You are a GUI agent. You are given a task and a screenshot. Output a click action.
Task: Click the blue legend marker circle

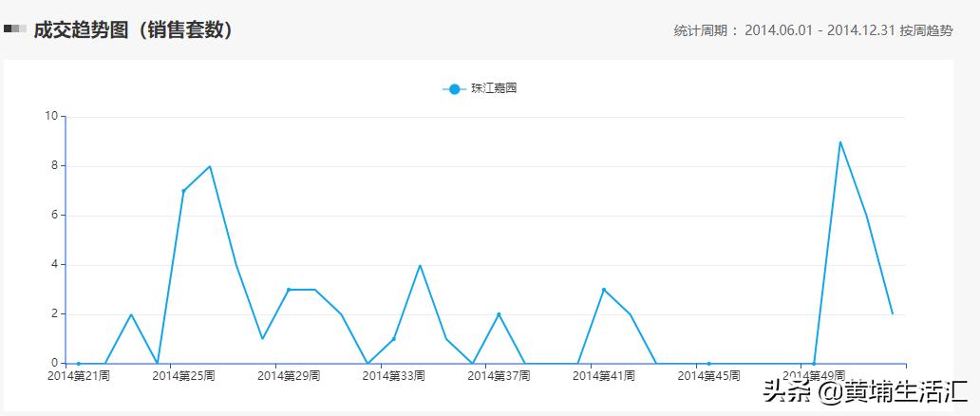point(454,89)
